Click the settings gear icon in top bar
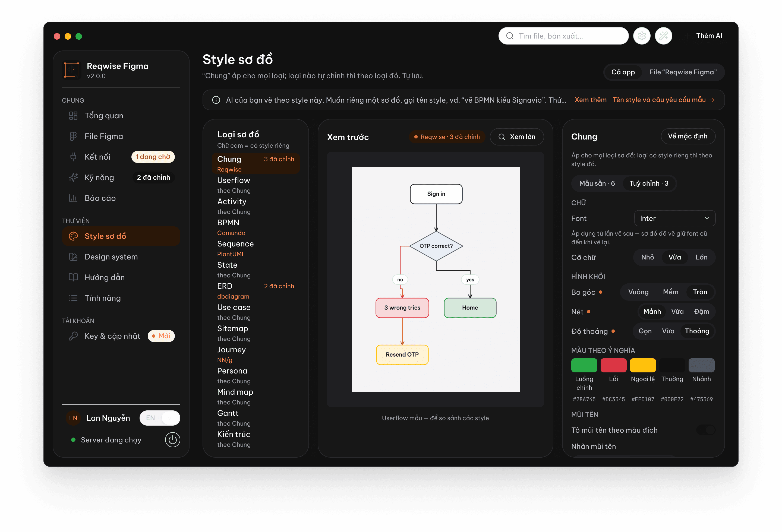 (642, 36)
